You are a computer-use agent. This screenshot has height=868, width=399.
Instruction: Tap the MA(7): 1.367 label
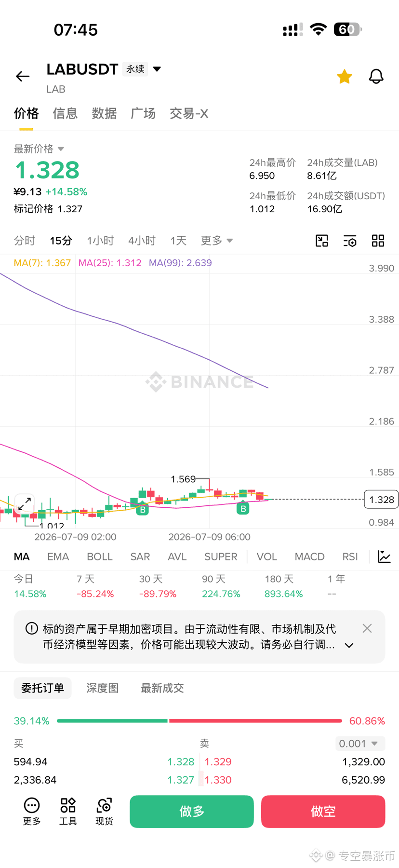point(42,263)
